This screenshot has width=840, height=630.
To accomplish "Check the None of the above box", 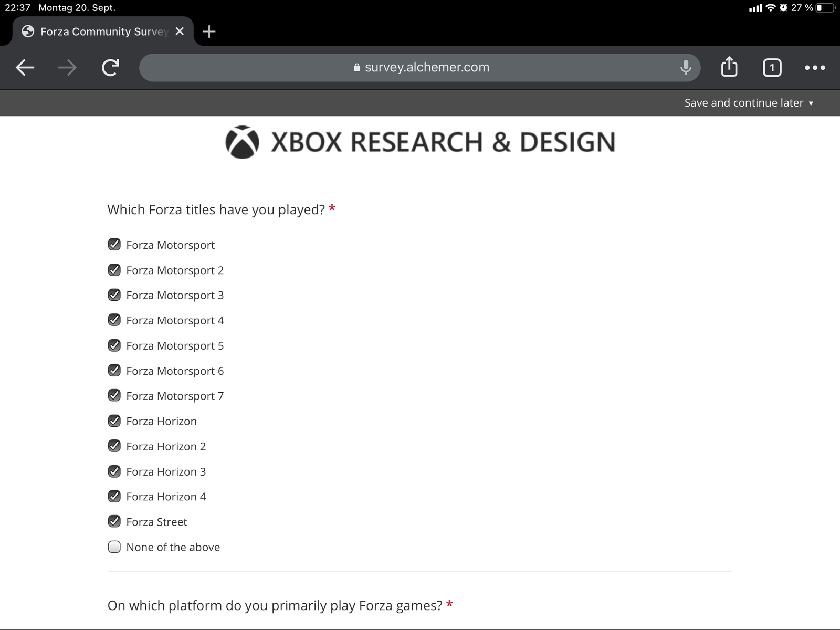I will tap(114, 547).
